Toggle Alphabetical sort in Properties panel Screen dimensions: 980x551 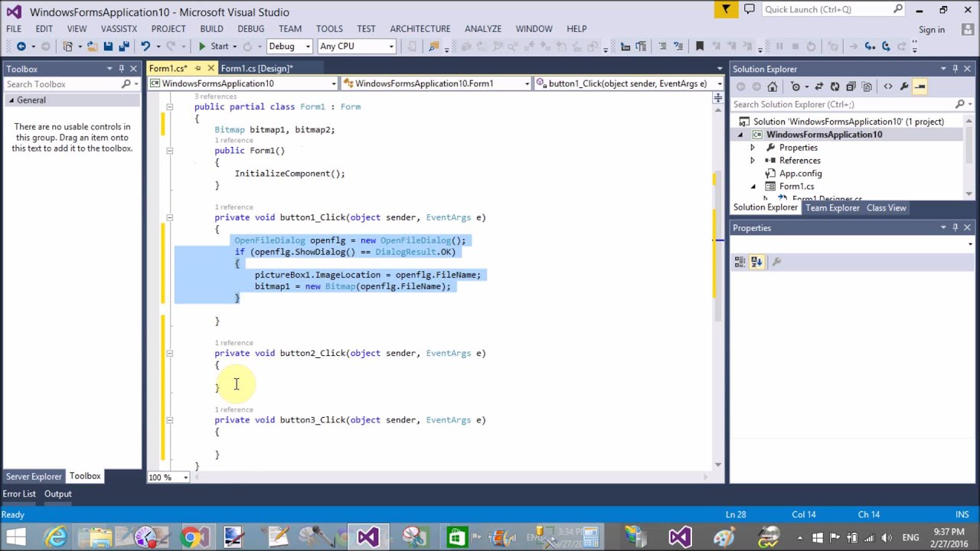(x=756, y=262)
